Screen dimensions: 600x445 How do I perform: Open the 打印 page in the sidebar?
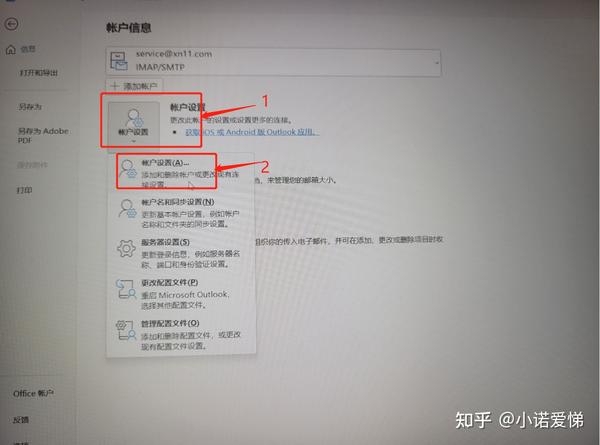tap(24, 190)
